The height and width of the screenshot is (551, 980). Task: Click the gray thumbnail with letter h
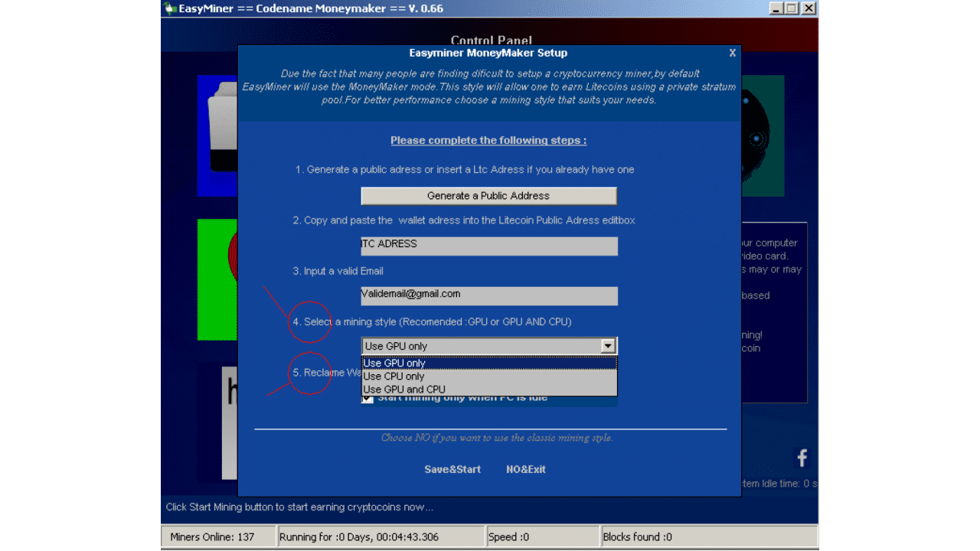coord(230,422)
